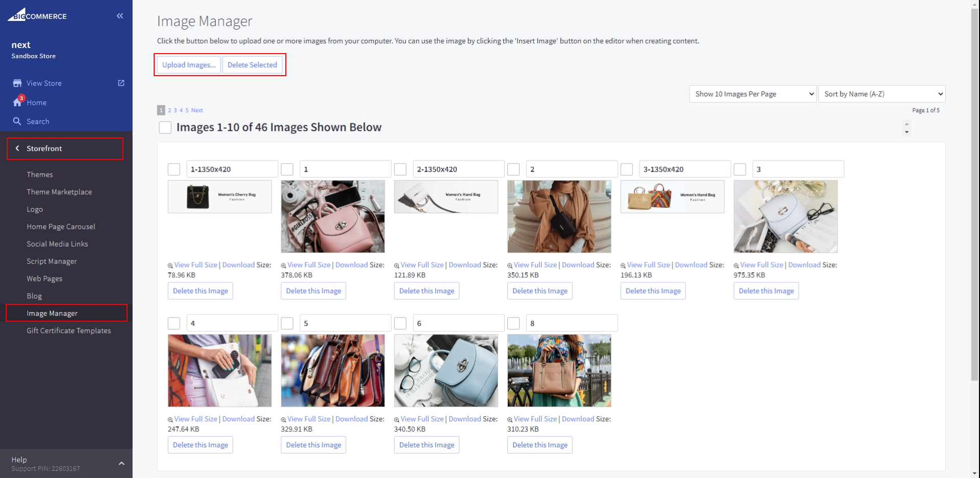Select checkbox for image named 8

coord(513,323)
